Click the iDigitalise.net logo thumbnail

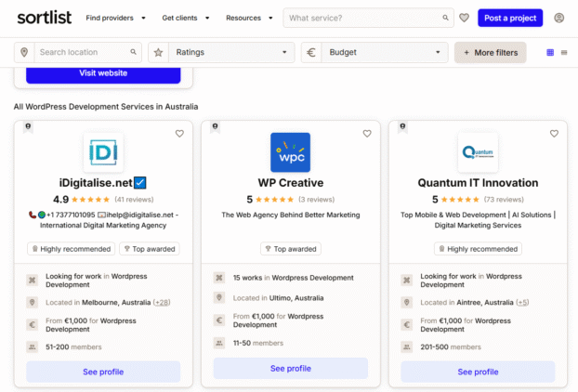point(103,152)
